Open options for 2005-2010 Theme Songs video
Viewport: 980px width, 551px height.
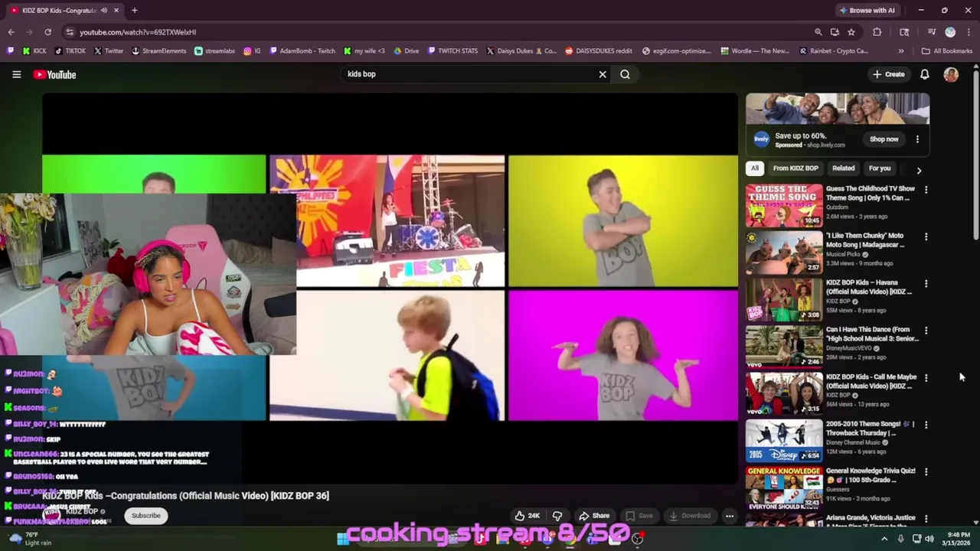pyautogui.click(x=926, y=425)
